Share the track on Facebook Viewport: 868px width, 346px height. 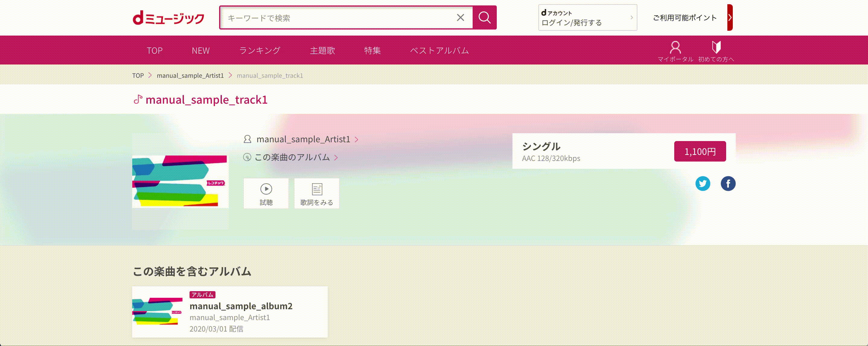point(729,184)
